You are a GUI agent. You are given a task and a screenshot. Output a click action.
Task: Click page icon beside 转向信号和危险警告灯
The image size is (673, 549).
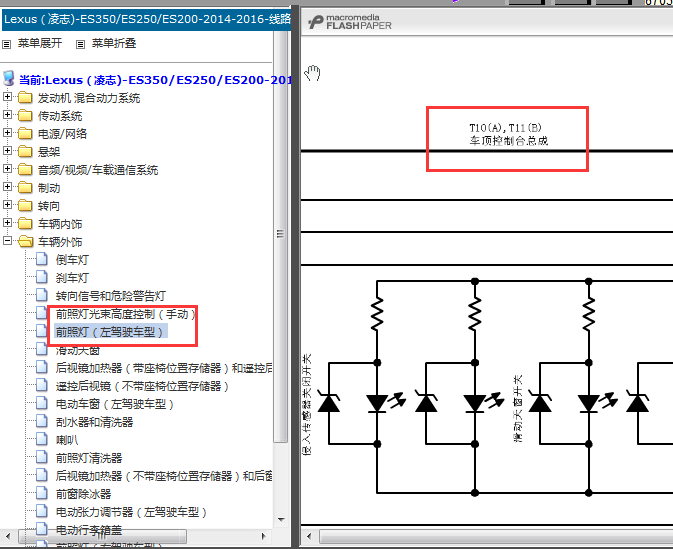click(42, 295)
